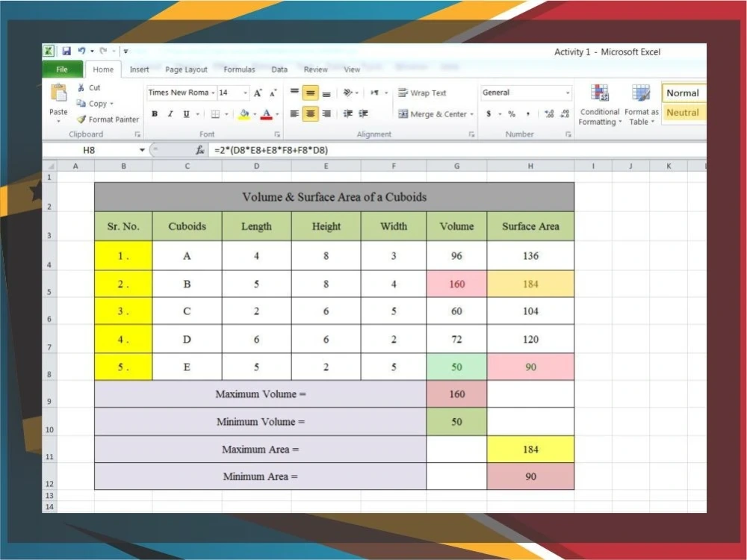This screenshot has width=747, height=560.
Task: Toggle Middle Align (highlighted)
Action: 310,93
